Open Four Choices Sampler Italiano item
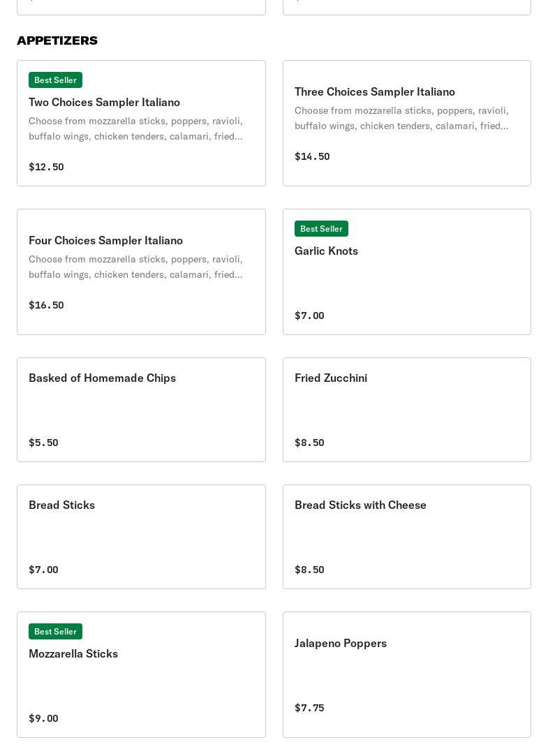The image size is (548, 756). click(141, 272)
